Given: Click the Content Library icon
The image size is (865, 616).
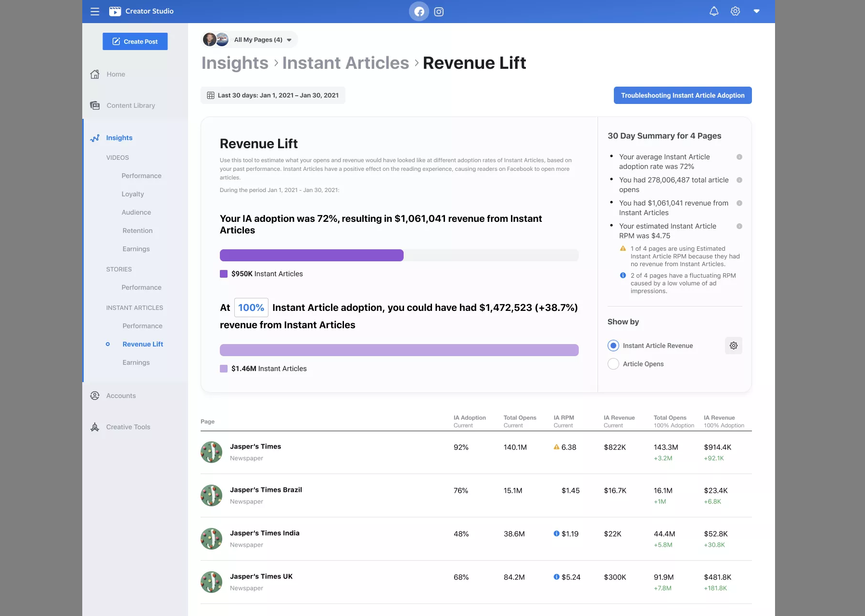Looking at the screenshot, I should [x=95, y=105].
